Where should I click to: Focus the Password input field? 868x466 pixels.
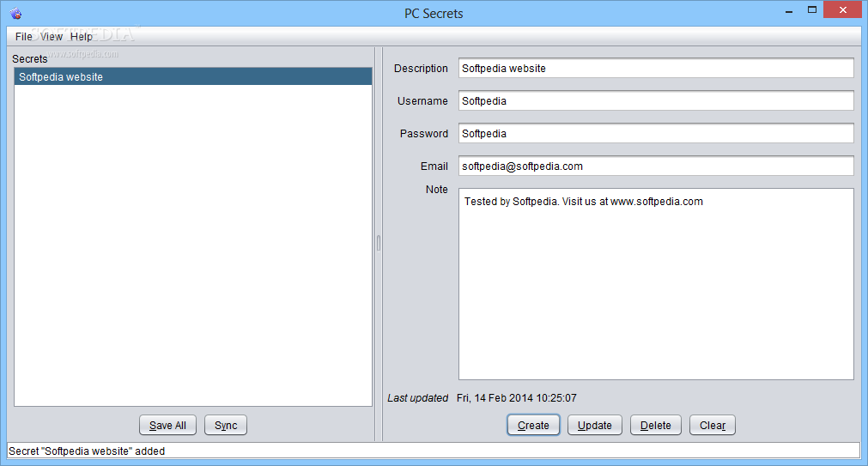tap(656, 133)
